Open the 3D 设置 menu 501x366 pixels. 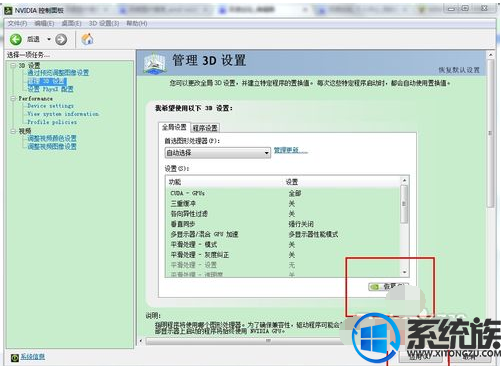click(x=104, y=23)
